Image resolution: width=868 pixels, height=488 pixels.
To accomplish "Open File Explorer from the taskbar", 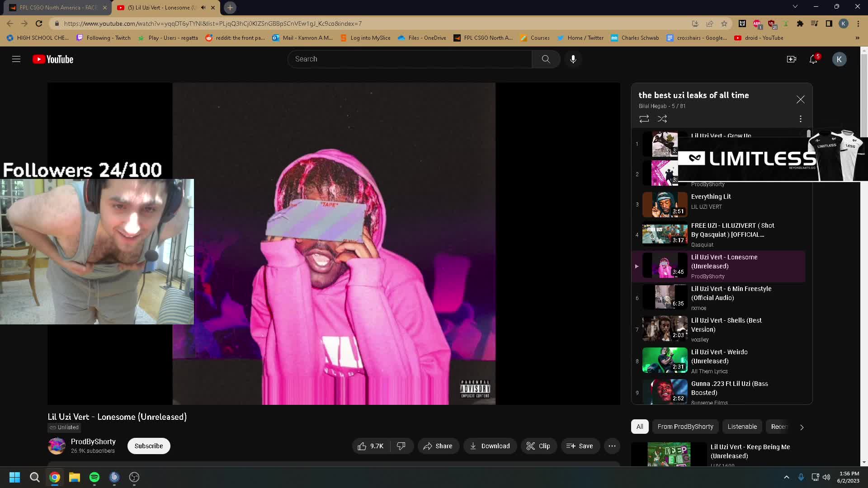I will [x=74, y=477].
